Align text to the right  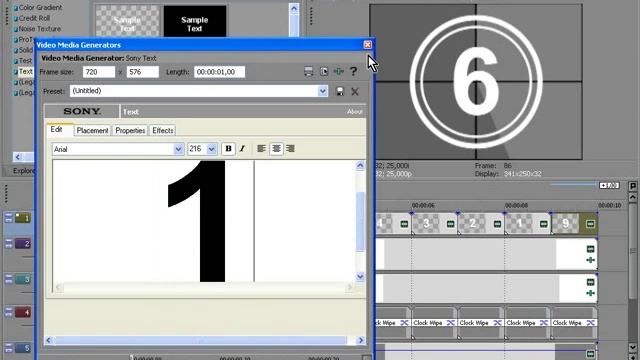click(290, 149)
